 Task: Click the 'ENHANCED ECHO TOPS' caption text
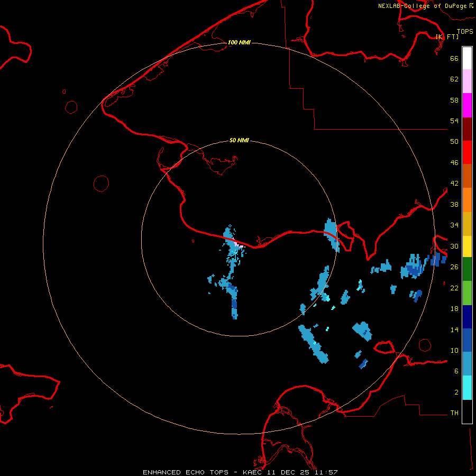(186, 472)
